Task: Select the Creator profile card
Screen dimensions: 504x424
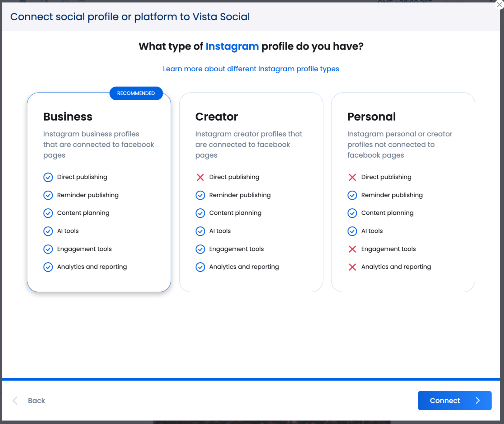Action: point(251,192)
